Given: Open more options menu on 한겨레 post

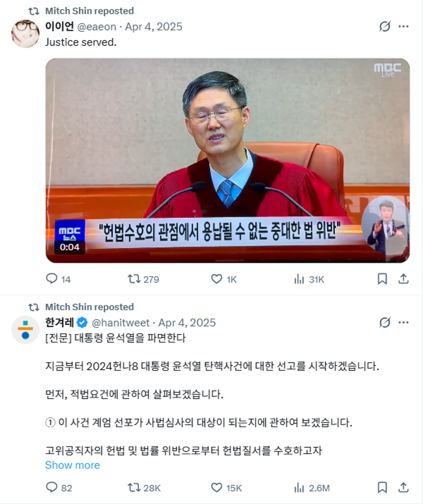Looking at the screenshot, I should click(x=403, y=322).
